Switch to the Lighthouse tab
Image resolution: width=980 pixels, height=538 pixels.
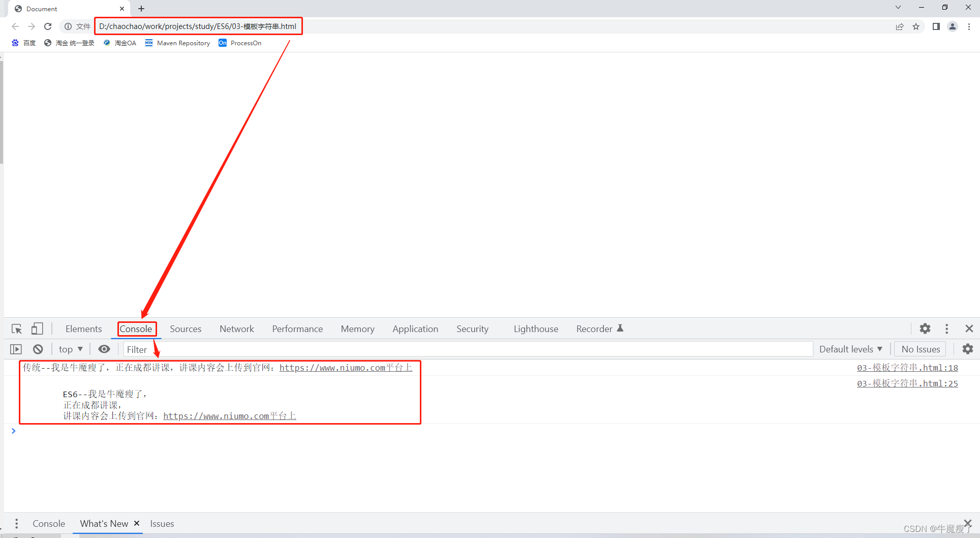(x=536, y=329)
